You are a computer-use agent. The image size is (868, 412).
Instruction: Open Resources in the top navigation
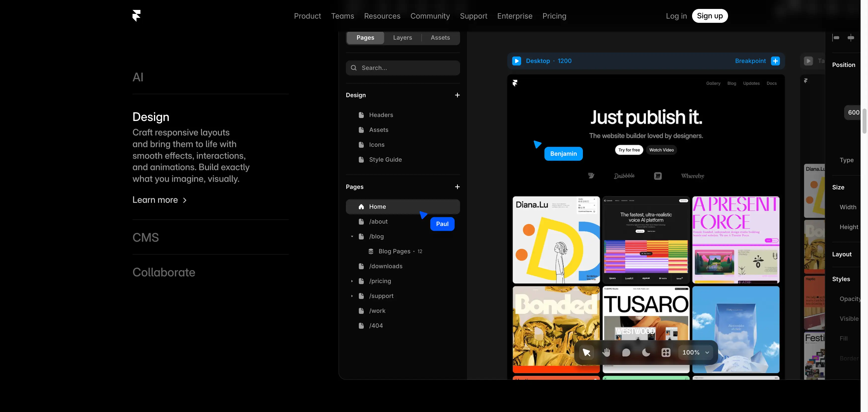pyautogui.click(x=382, y=16)
